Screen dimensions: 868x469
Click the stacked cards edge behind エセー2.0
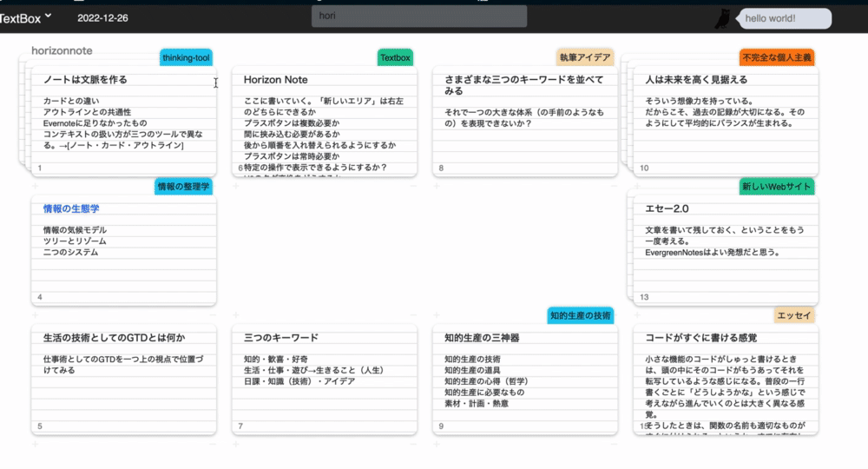630,244
